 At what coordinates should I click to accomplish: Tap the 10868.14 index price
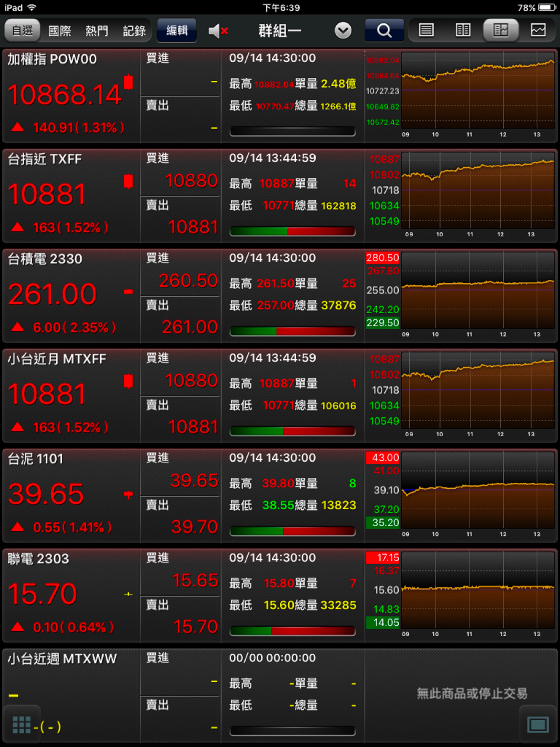64,95
